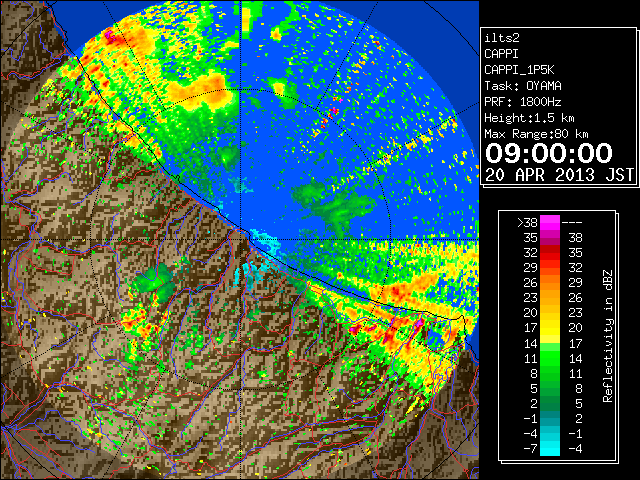This screenshot has width=640, height=480.
Task: Click the '>38' legend value
Action: 527,222
